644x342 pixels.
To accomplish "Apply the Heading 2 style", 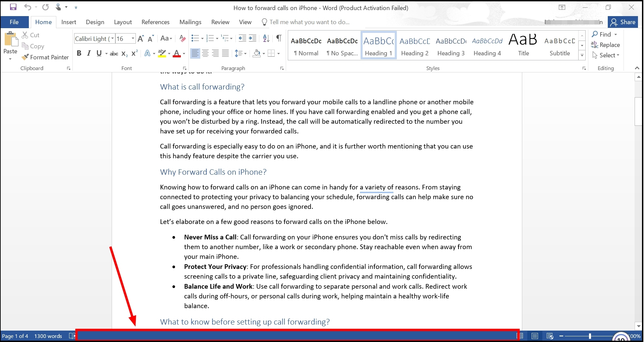I will click(415, 46).
